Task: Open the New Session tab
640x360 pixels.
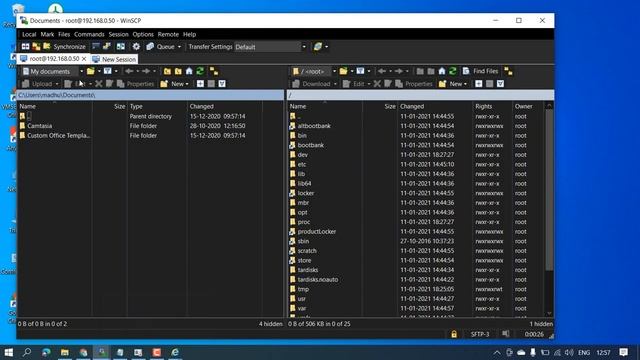Action: (x=114, y=59)
